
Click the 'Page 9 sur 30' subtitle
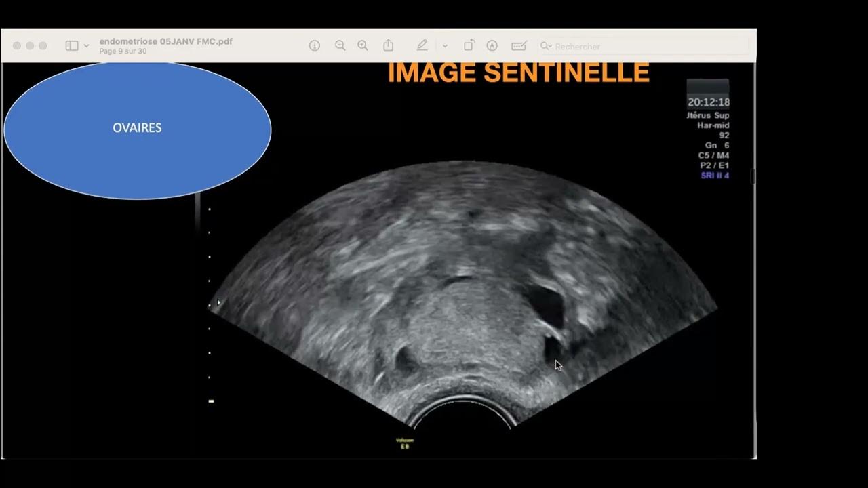coord(123,51)
